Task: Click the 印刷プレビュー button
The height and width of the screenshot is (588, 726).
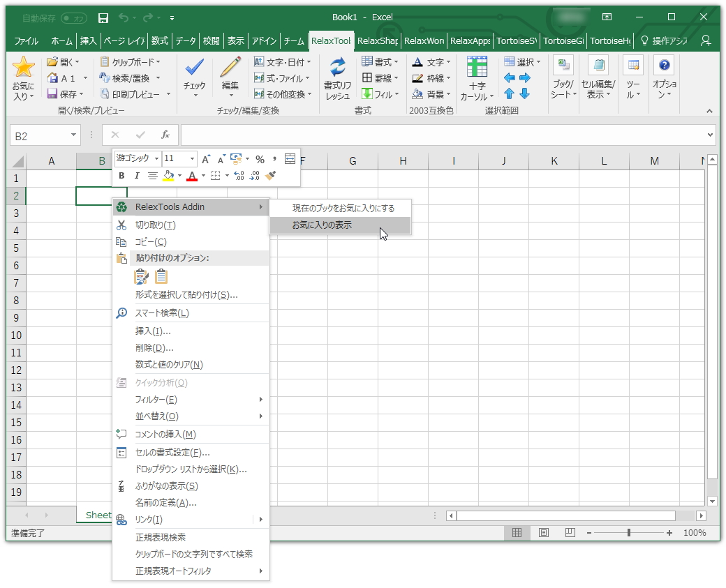Action: click(135, 94)
